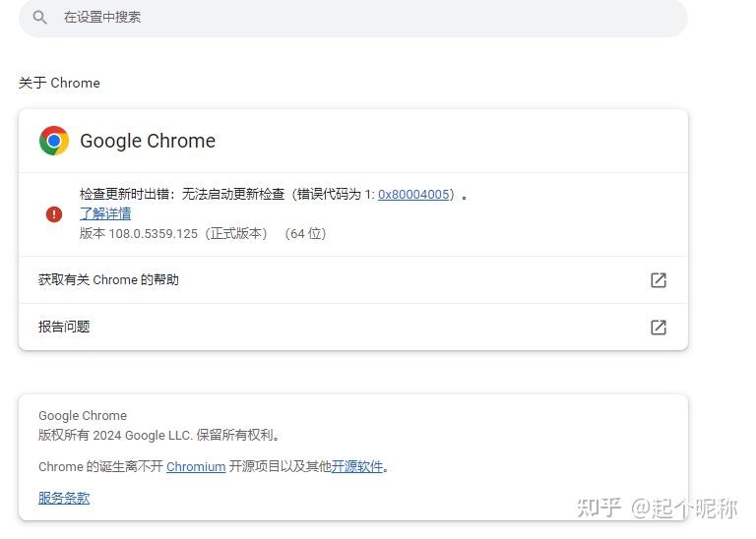This screenshot has height=539, width=756.
Task: Click the Google Chrome title text
Action: (148, 141)
